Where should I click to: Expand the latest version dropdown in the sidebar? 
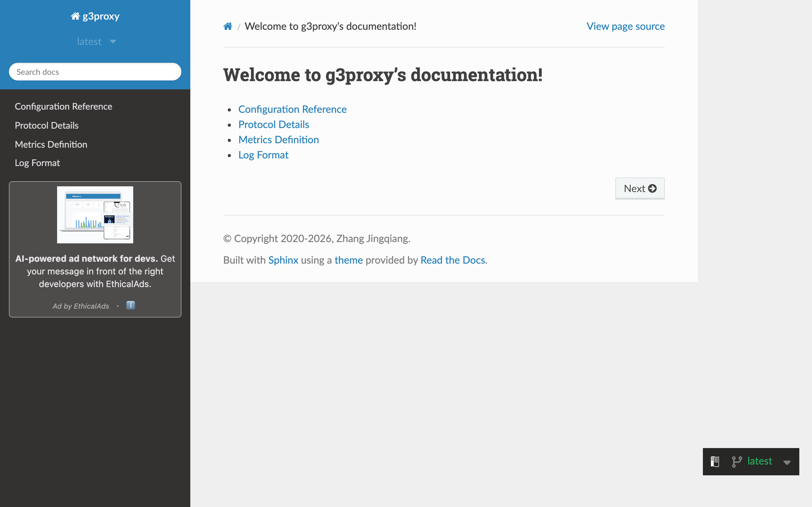113,42
